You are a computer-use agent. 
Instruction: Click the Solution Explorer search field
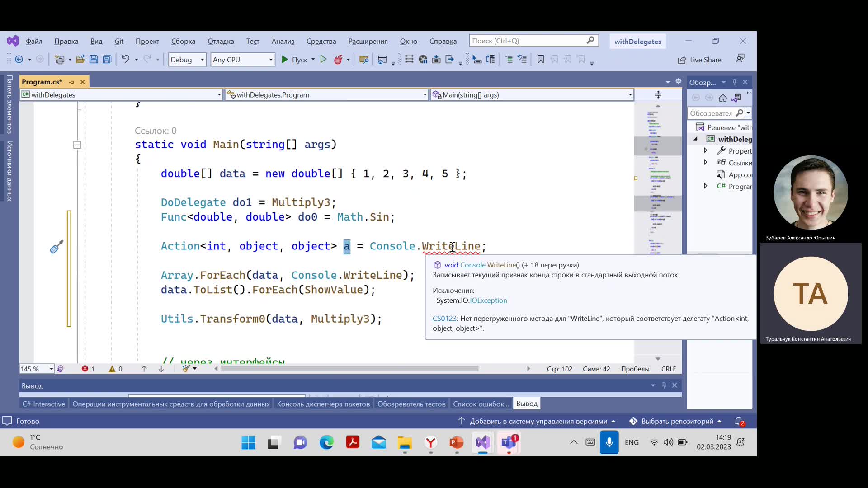pyautogui.click(x=712, y=113)
